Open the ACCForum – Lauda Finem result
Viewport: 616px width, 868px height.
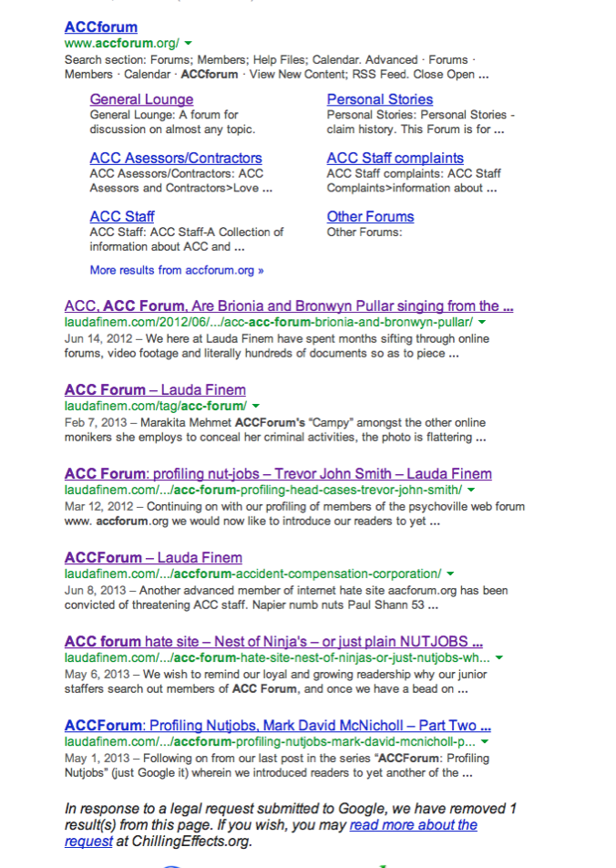[x=153, y=558]
